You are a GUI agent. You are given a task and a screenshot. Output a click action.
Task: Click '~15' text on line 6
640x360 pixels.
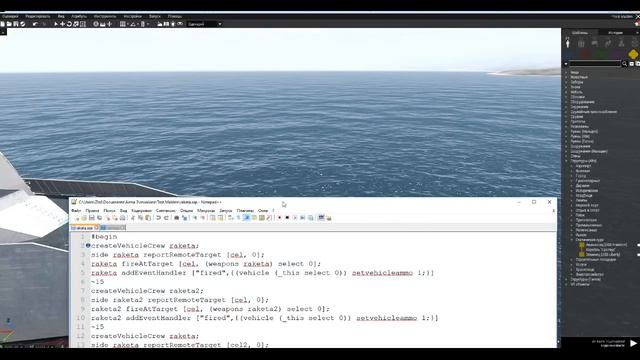(x=97, y=282)
